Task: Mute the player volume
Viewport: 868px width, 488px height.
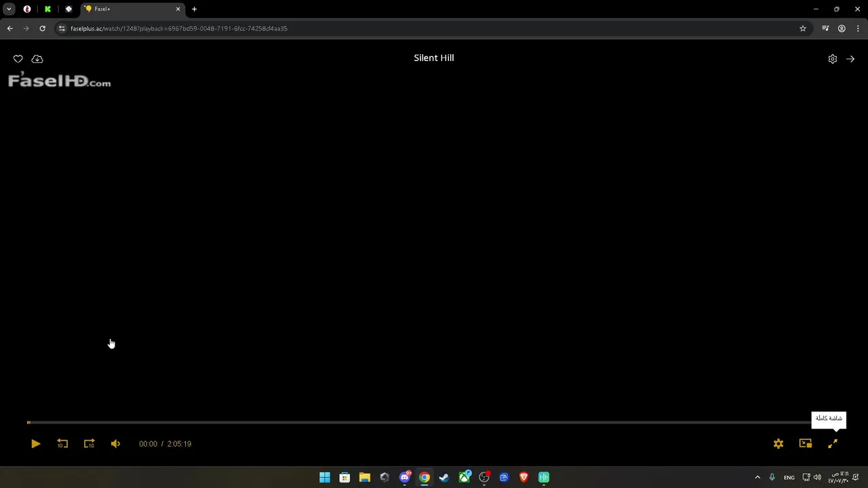Action: pos(115,444)
